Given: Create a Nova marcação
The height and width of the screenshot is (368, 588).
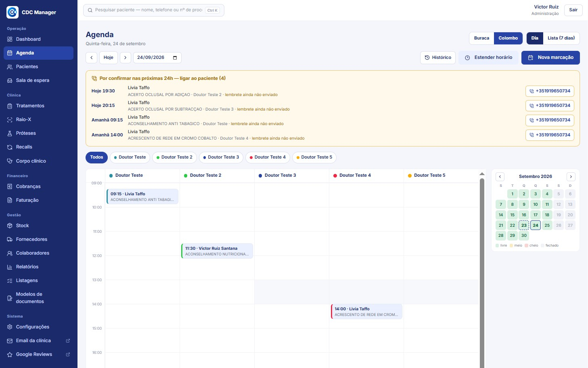Looking at the screenshot, I should tap(550, 58).
